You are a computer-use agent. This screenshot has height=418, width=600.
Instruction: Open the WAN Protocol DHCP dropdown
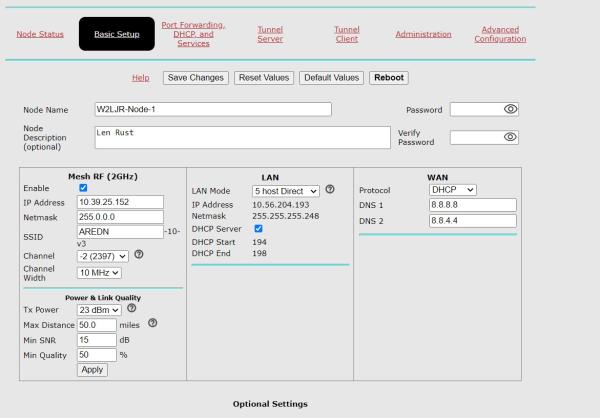[453, 190]
